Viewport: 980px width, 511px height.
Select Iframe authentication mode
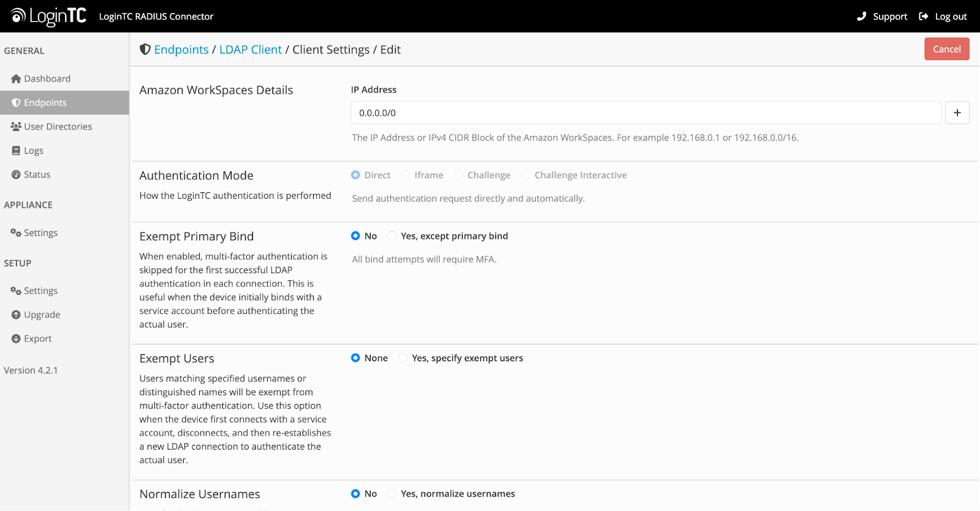(x=405, y=175)
